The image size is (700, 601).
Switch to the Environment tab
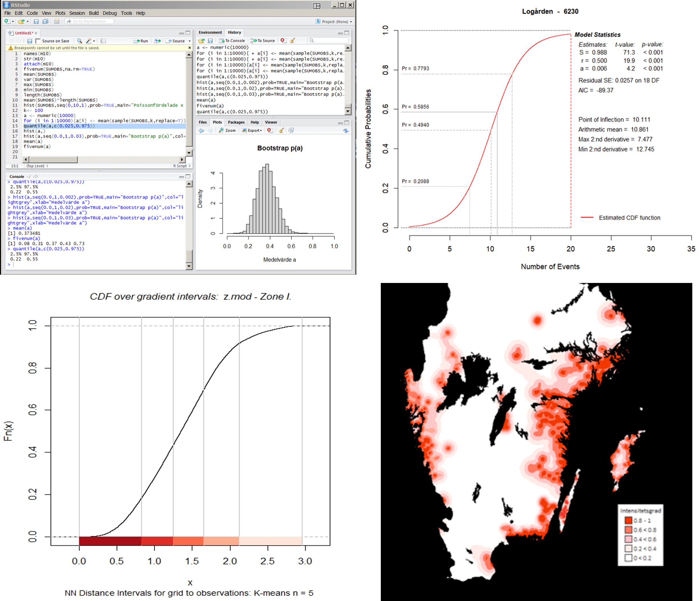tap(210, 33)
